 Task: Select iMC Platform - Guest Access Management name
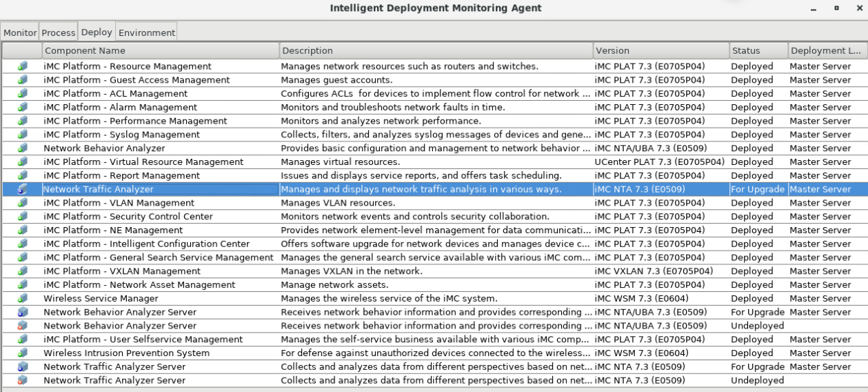point(137,80)
